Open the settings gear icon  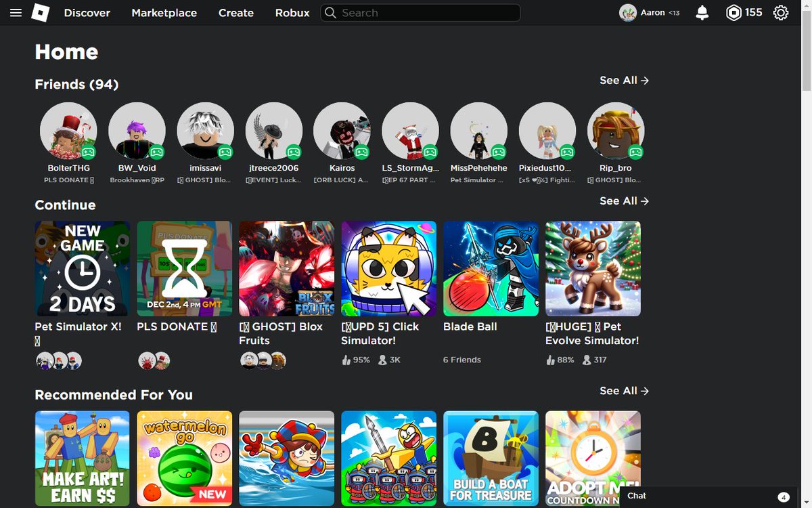[x=781, y=13]
